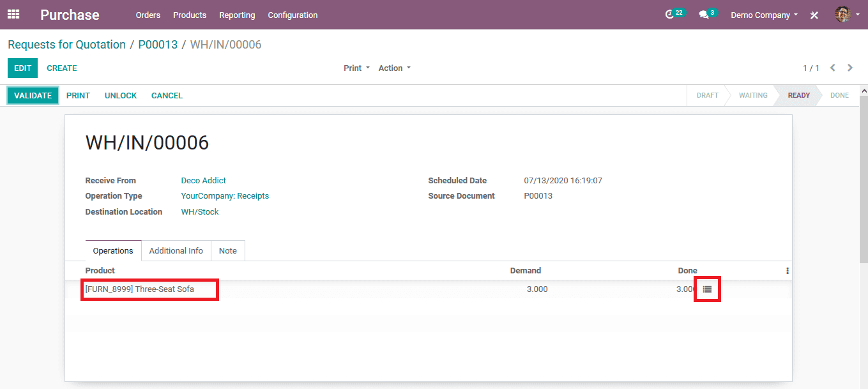Switch to the Note tab

(x=228, y=251)
